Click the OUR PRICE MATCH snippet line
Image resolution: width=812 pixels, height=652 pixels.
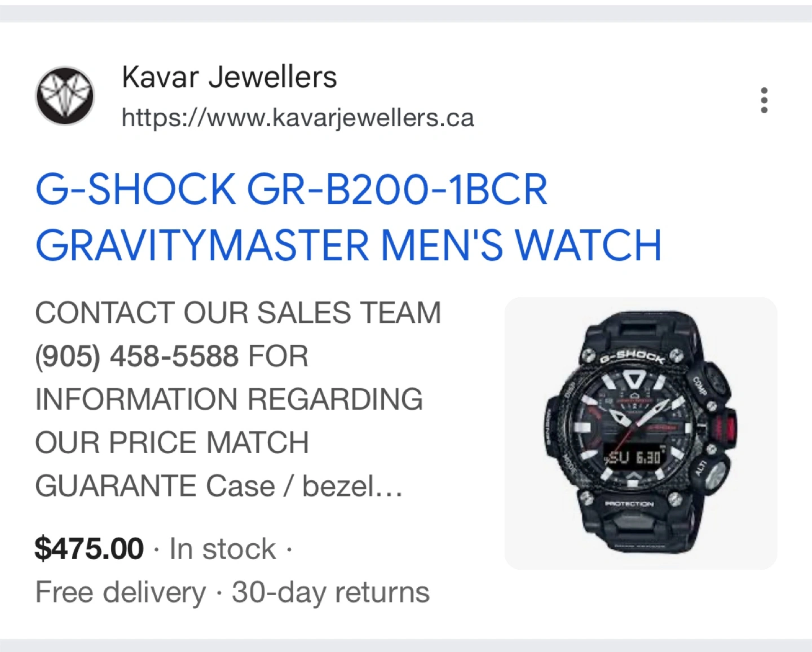[172, 442]
